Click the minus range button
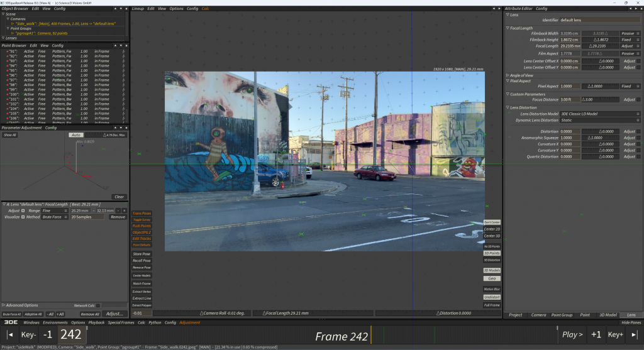This screenshot has width=644, height=350. (118, 211)
